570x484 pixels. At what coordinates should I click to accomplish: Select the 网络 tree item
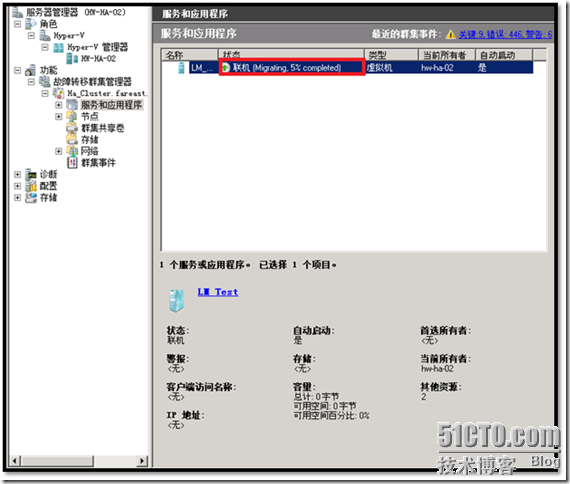pyautogui.click(x=89, y=151)
